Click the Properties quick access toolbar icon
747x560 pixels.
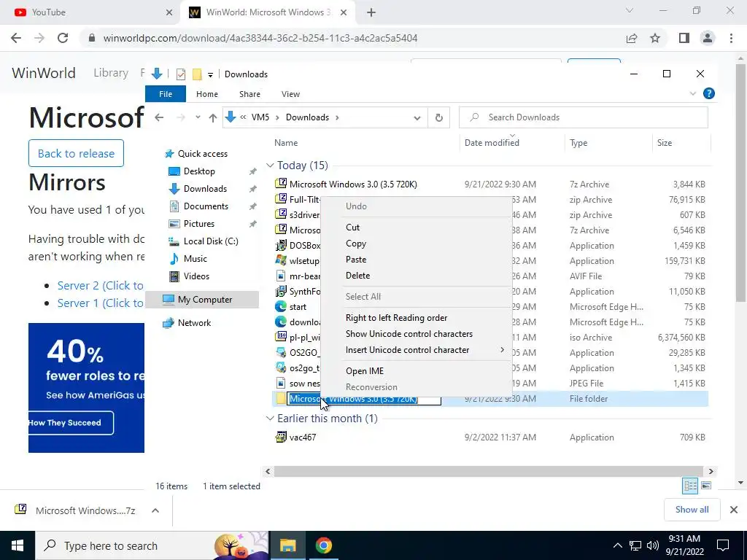[181, 74]
